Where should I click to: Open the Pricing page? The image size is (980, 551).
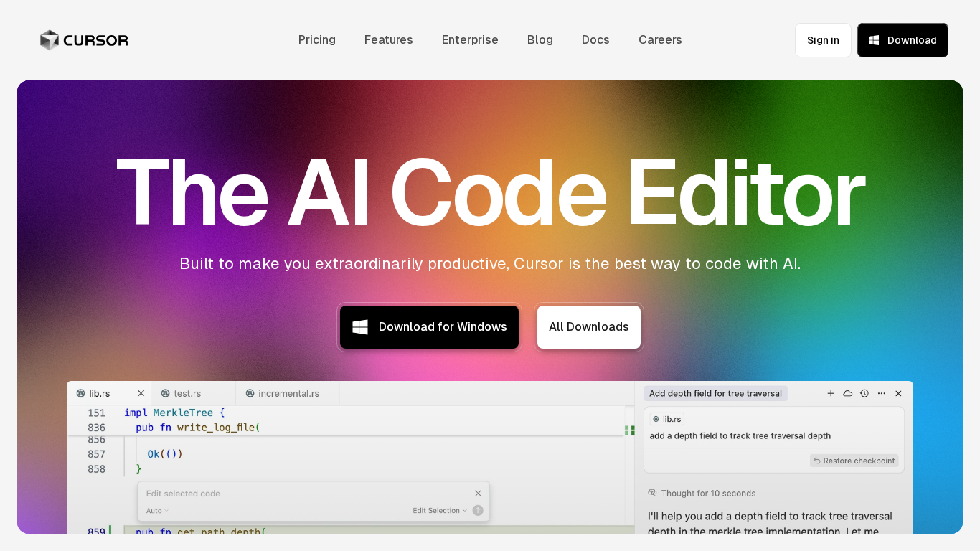[317, 40]
